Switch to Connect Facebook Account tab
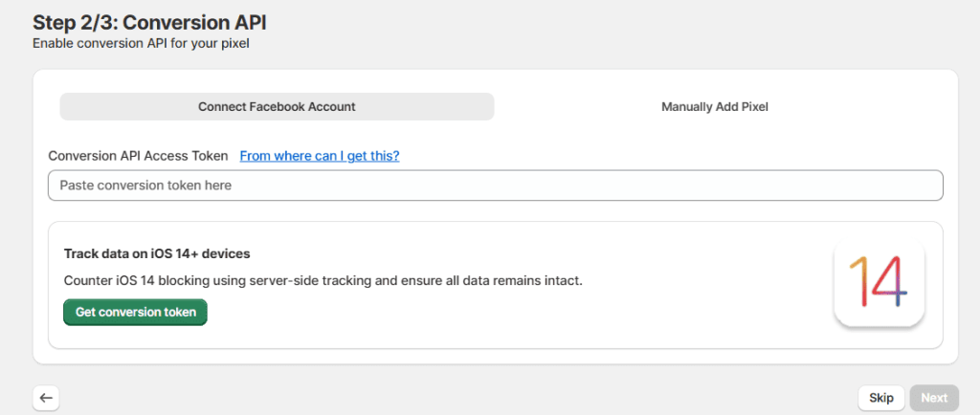980x415 pixels. click(277, 107)
